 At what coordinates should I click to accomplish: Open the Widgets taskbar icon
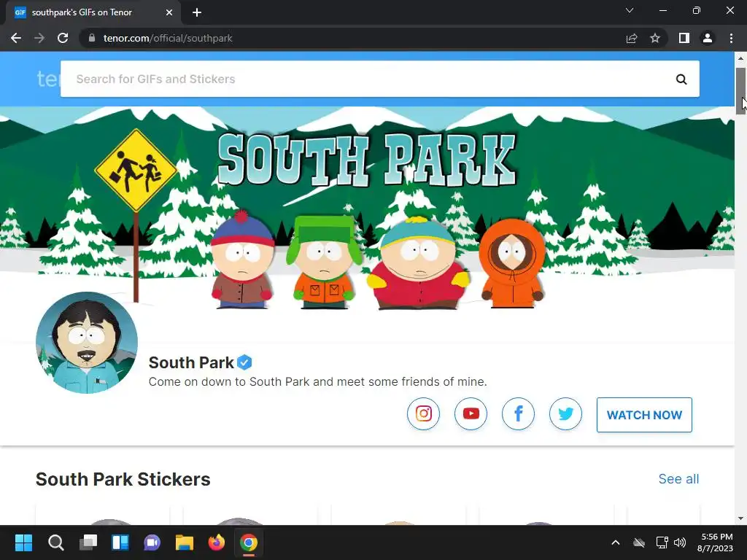tap(120, 542)
